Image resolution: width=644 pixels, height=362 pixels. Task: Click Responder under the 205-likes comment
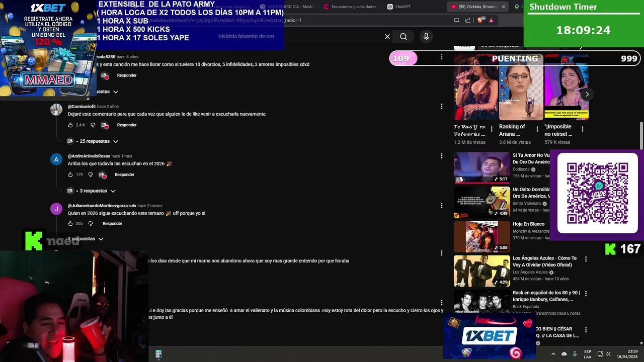tap(112, 224)
